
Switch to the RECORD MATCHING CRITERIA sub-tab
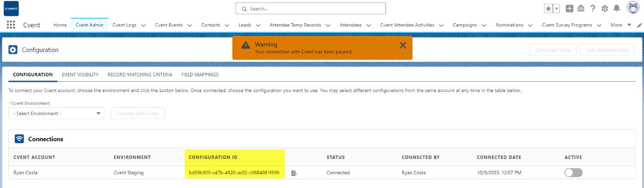[x=140, y=75]
